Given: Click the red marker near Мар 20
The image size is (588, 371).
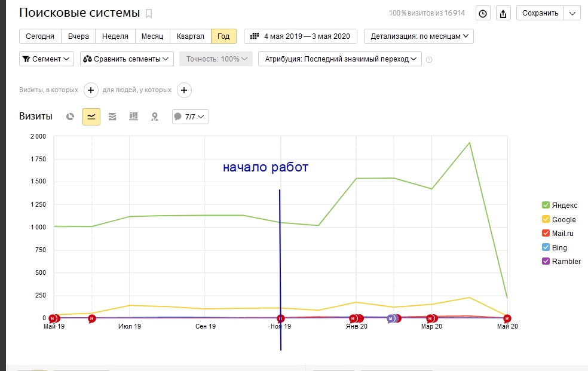Looking at the screenshot, I should (x=430, y=318).
